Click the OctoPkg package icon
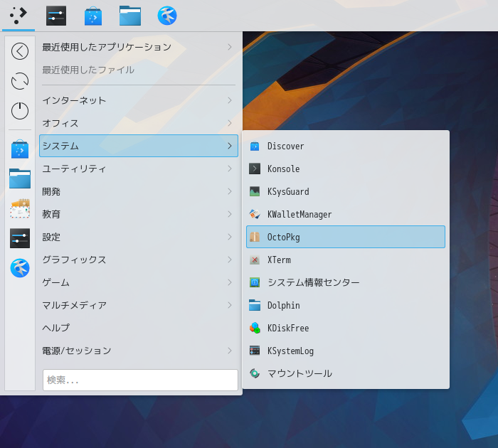The width and height of the screenshot is (498, 448). pyautogui.click(x=255, y=237)
